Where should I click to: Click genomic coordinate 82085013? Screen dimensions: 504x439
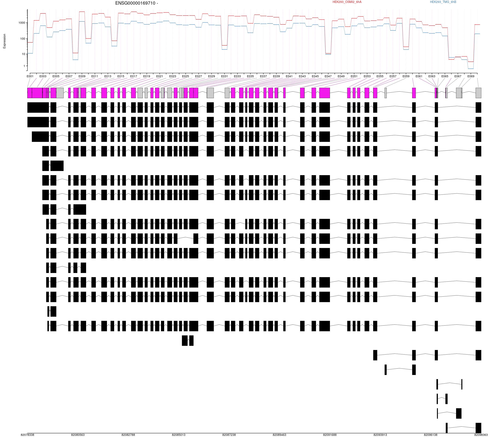tap(178, 435)
